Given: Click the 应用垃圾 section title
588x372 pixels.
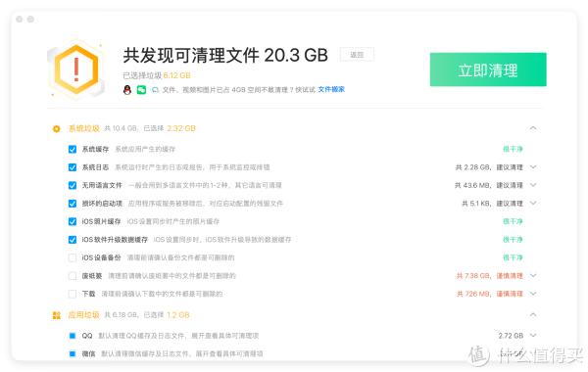Looking at the screenshot, I should click(83, 314).
